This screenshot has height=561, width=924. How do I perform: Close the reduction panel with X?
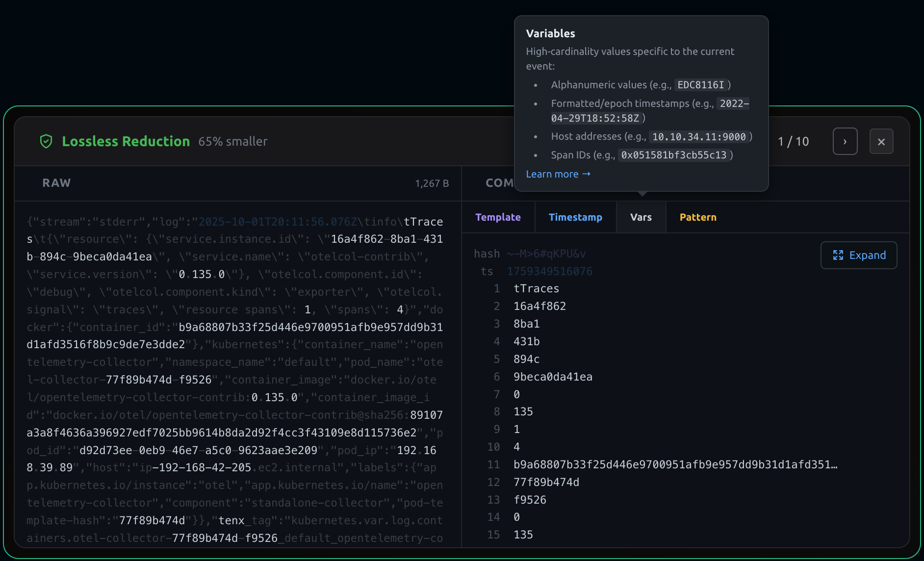click(881, 142)
